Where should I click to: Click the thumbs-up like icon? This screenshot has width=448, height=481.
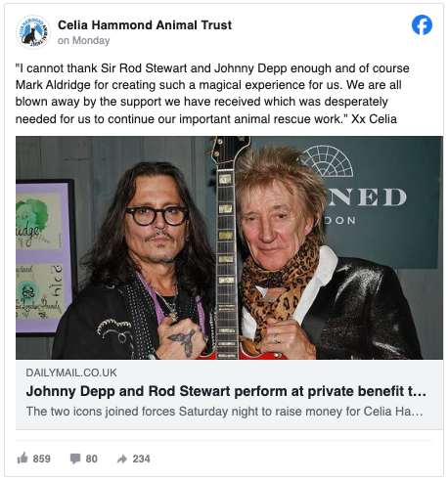pyautogui.click(x=22, y=458)
